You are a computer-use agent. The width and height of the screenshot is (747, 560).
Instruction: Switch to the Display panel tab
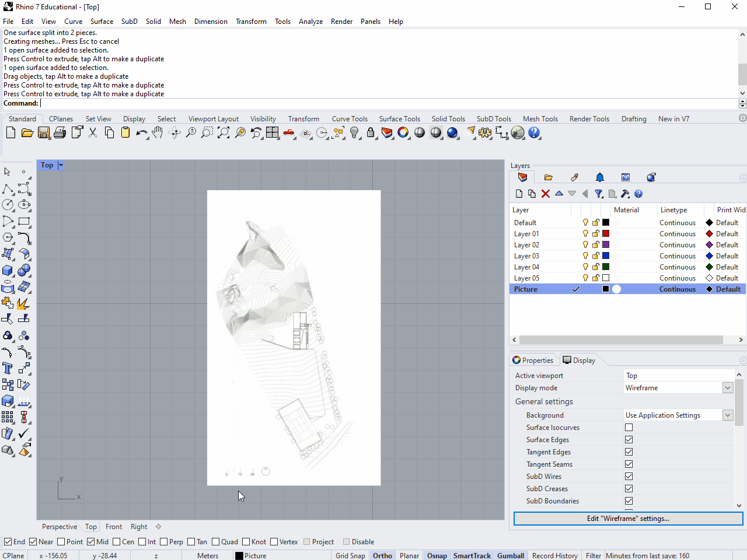(x=579, y=360)
